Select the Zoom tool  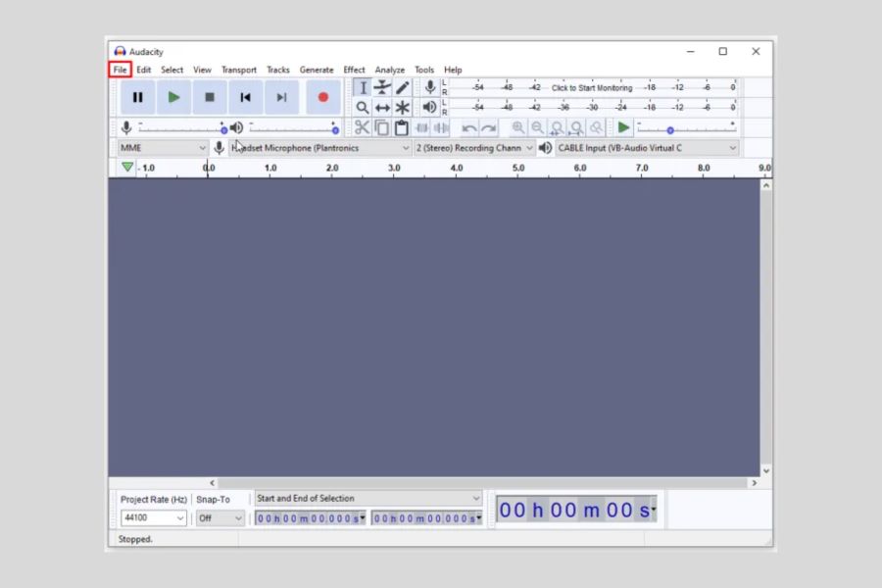[x=363, y=107]
